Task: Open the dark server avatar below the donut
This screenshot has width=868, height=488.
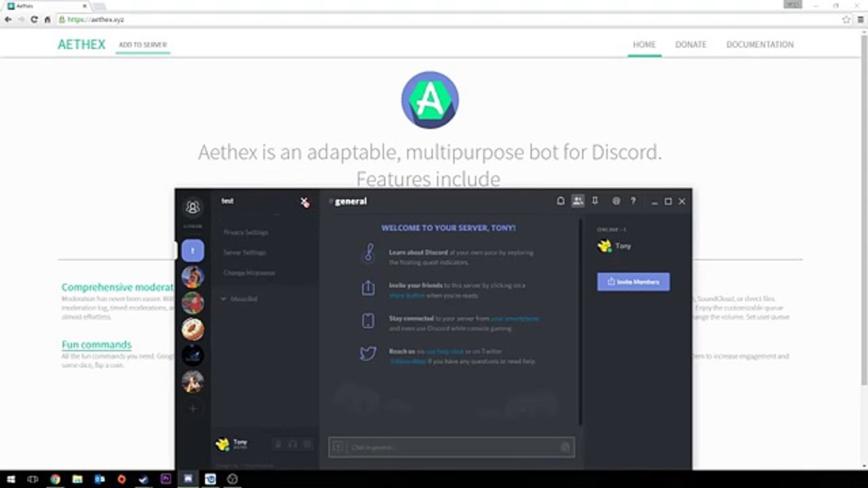Action: (193, 356)
